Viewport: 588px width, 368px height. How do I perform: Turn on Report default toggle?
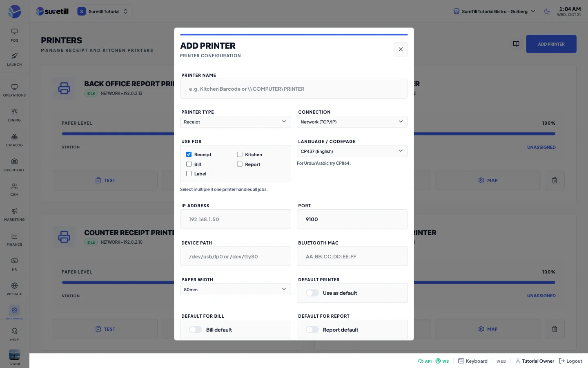pos(312,330)
